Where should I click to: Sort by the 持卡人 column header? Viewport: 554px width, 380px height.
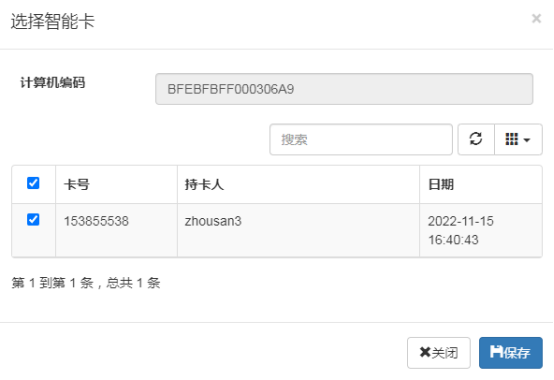pos(204,184)
